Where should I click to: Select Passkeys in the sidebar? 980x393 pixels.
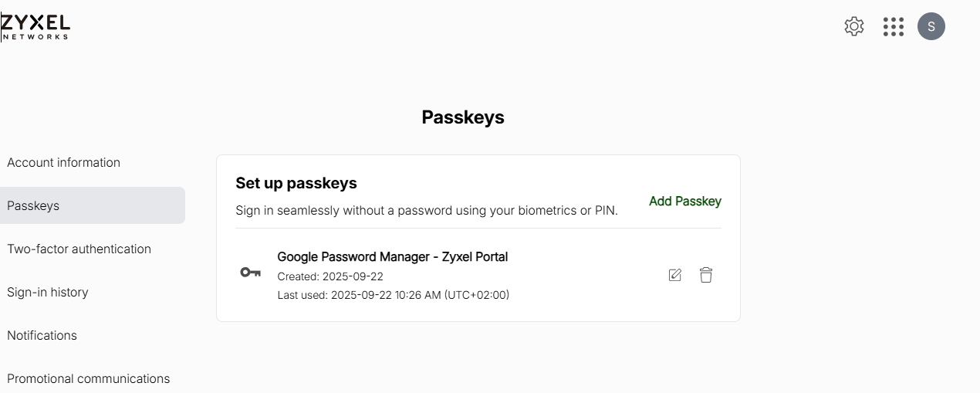(33, 205)
